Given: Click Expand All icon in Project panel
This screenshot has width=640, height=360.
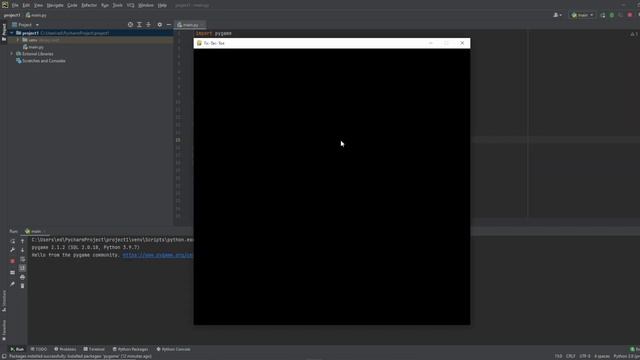Looking at the screenshot, I should coord(139,25).
